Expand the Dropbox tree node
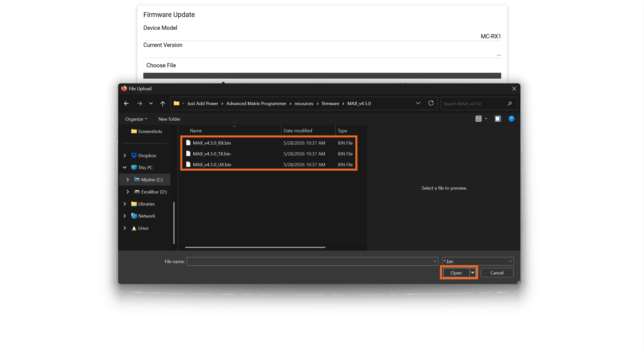This screenshot has height=351, width=644. [125, 155]
